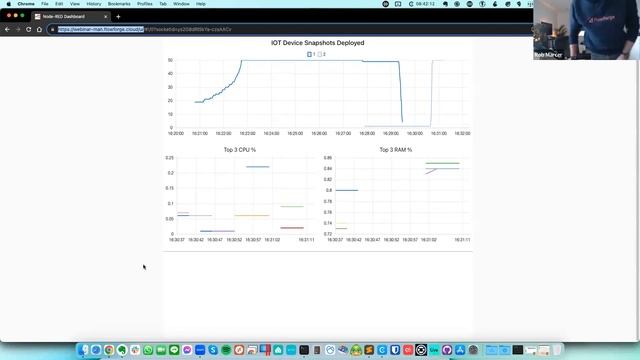Open the Window menu
The height and width of the screenshot is (360, 640).
181,4
